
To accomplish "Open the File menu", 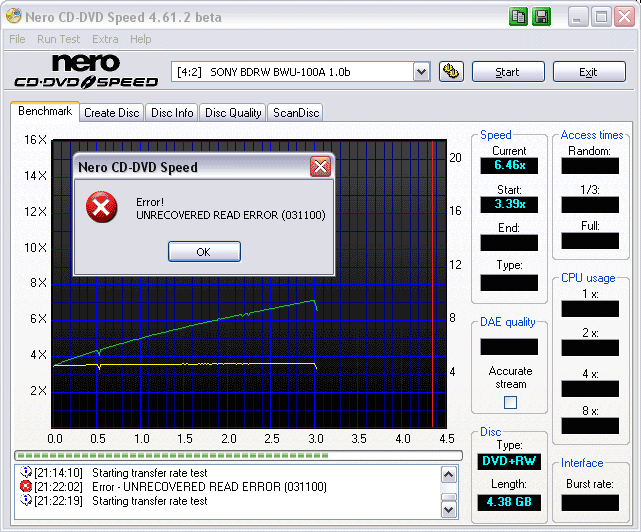I will point(17,39).
